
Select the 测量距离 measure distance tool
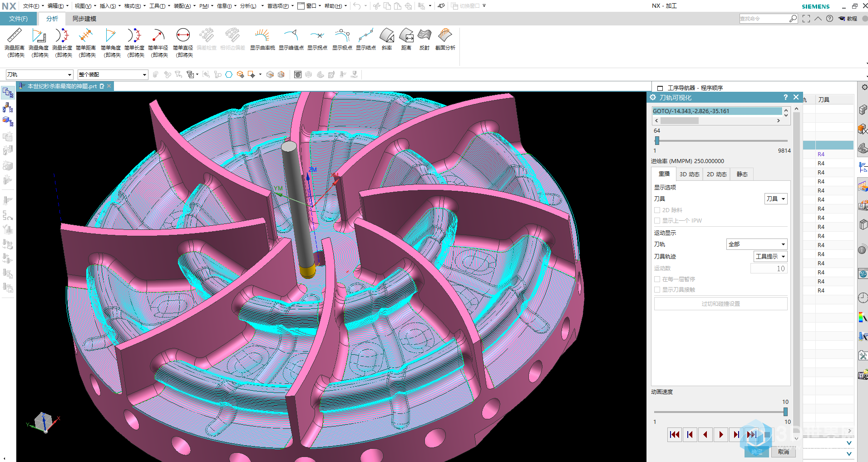[15, 43]
